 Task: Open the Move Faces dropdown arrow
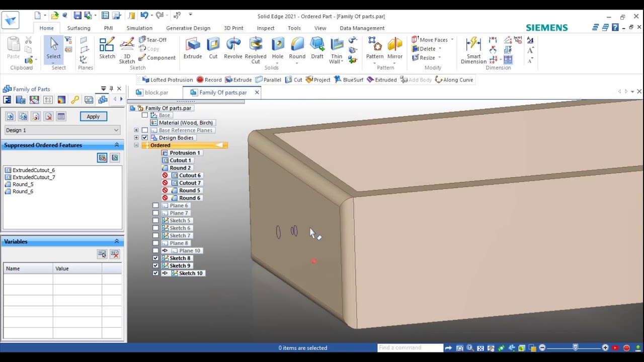pyautogui.click(x=452, y=40)
